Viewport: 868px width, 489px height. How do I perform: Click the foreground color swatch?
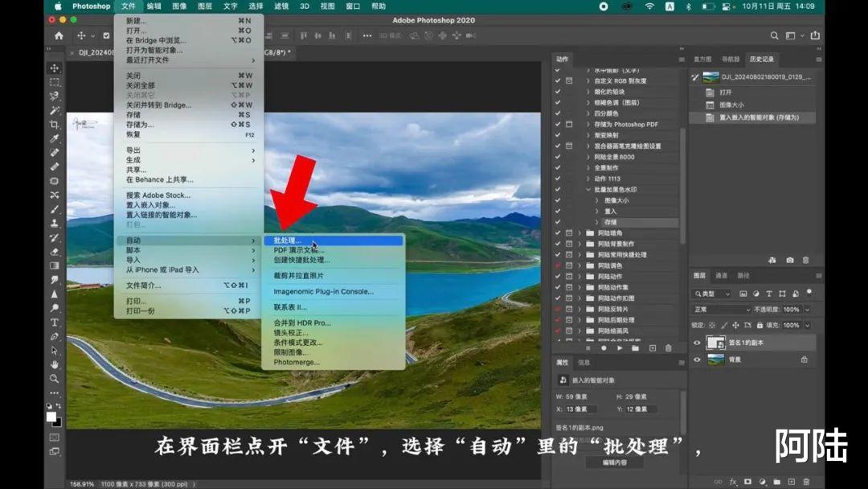(51, 417)
